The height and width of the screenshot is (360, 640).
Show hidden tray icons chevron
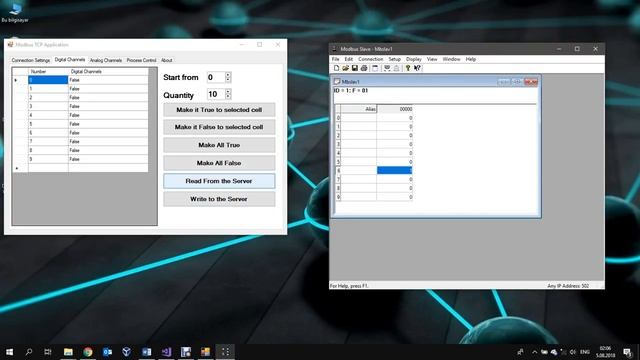tap(534, 352)
